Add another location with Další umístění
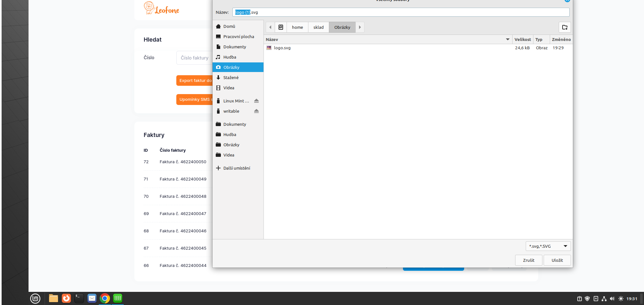This screenshot has width=644, height=305. pyautogui.click(x=237, y=168)
